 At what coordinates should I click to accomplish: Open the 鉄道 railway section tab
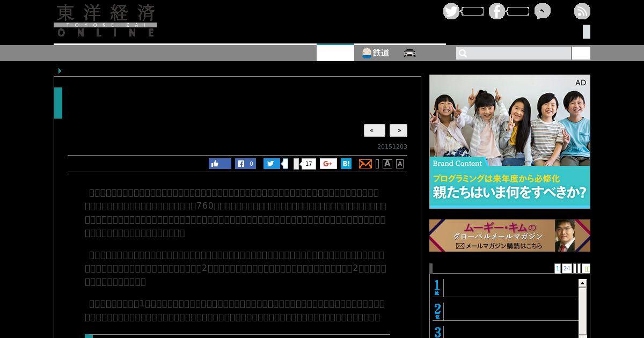376,53
